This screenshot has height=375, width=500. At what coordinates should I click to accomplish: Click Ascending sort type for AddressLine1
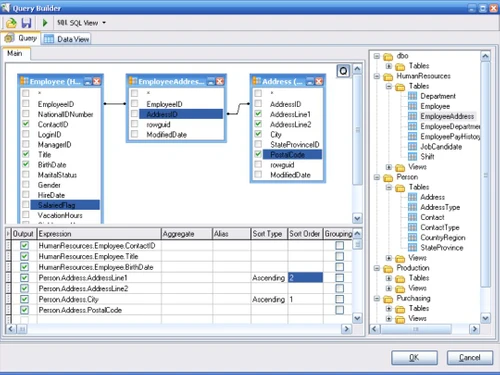pyautogui.click(x=269, y=278)
